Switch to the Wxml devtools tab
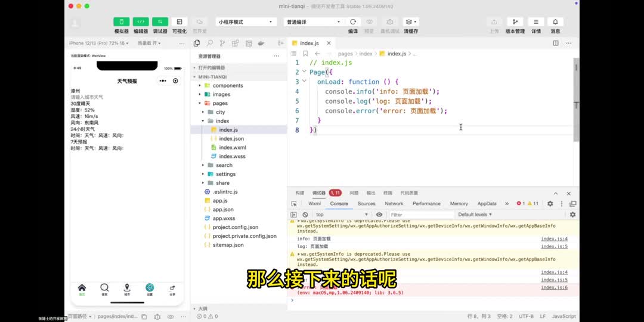Viewport: 644px width, 322px height. (x=315, y=204)
